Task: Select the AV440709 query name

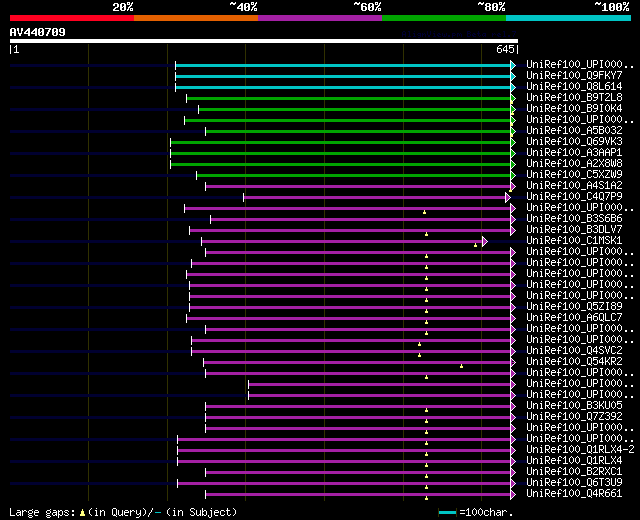Action: coord(38,32)
